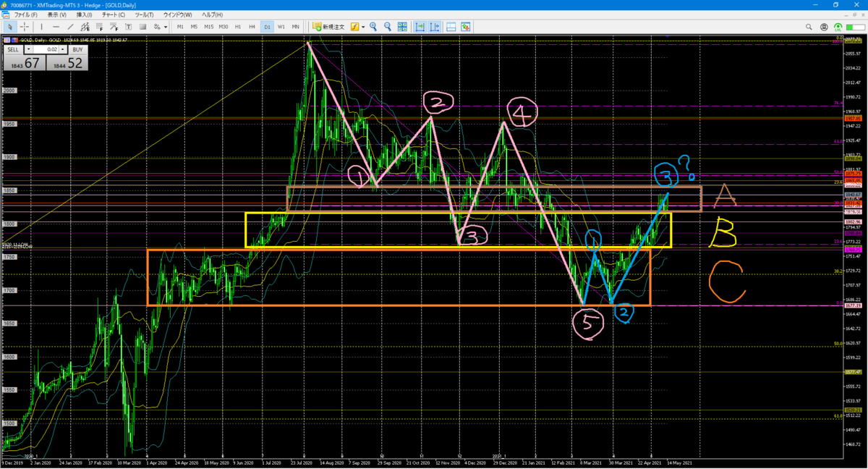Click the yellow script icon
Image resolution: width=868 pixels, height=469 pixels.
[x=356, y=27]
